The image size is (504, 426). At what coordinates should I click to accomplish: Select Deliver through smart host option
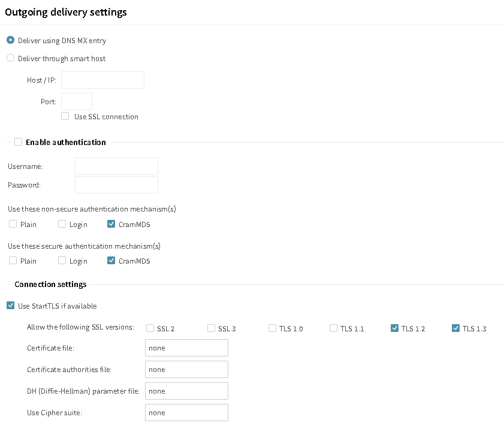tap(11, 58)
